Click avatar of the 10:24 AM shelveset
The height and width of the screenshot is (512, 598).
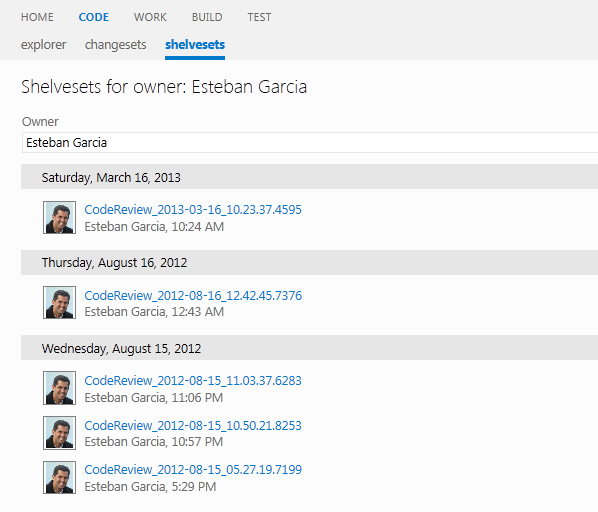coord(59,218)
